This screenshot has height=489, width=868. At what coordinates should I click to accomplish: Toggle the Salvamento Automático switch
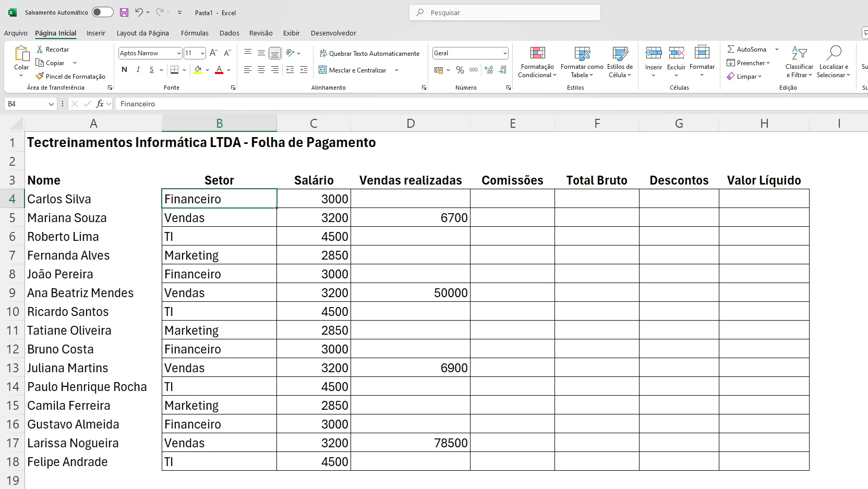[x=102, y=13]
